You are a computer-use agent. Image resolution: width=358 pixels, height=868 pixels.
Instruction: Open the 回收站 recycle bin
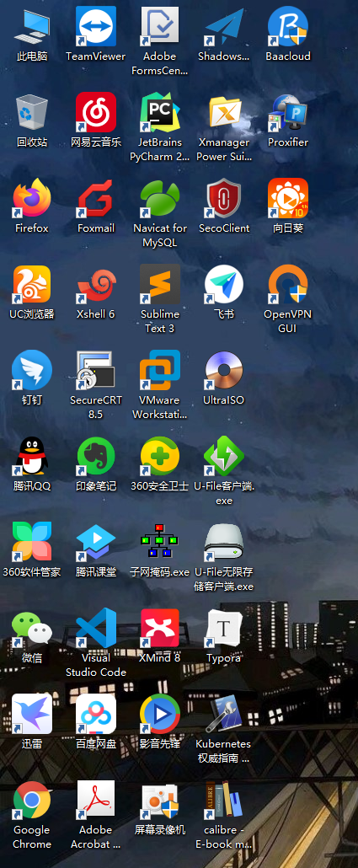[x=32, y=112]
